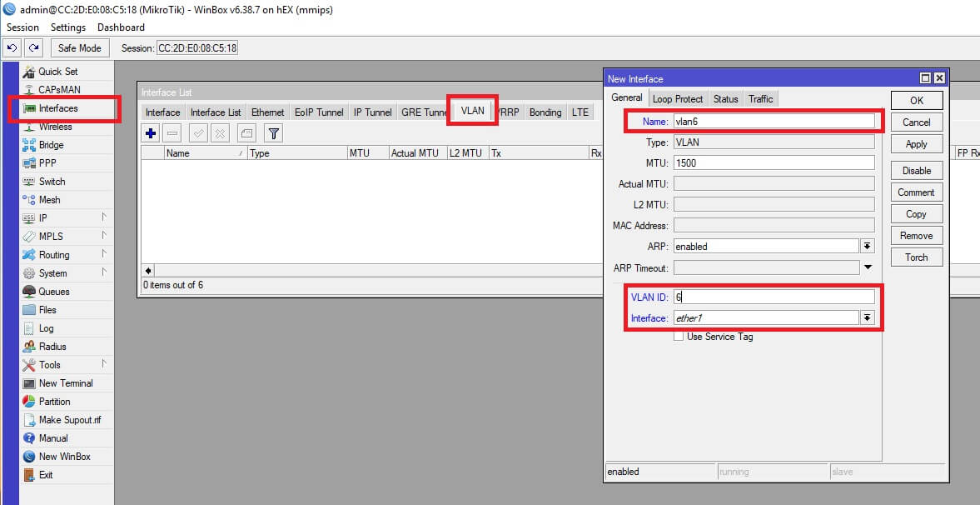
Task: Open the Radius menu icon
Action: point(29,346)
